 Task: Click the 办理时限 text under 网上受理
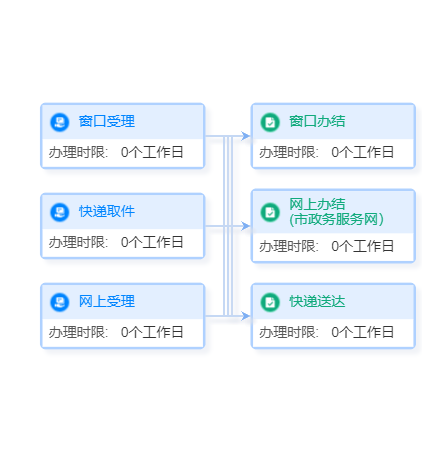click(78, 332)
